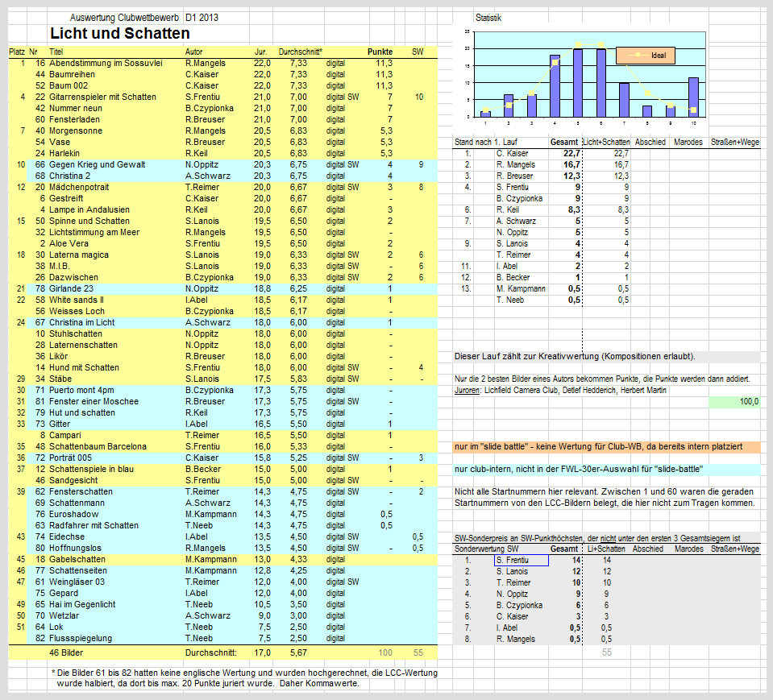Viewport: 773px width, 700px height.
Task: Click the title 'Gegen Krieg und Gewalt'
Action: point(97,164)
